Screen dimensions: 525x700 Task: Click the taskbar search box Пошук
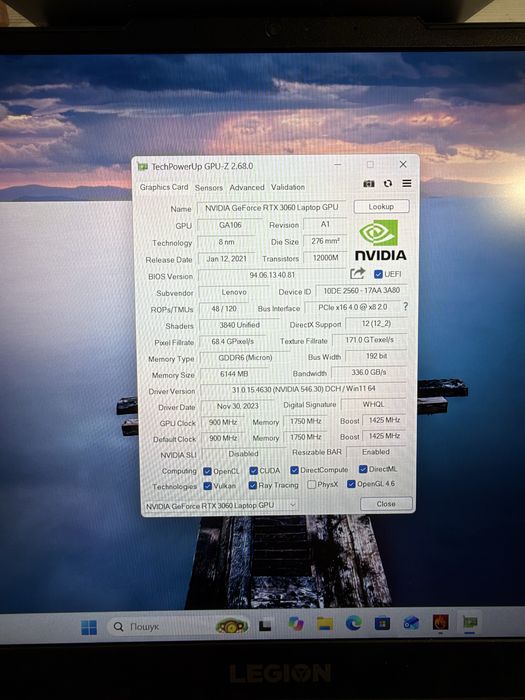[x=179, y=627]
